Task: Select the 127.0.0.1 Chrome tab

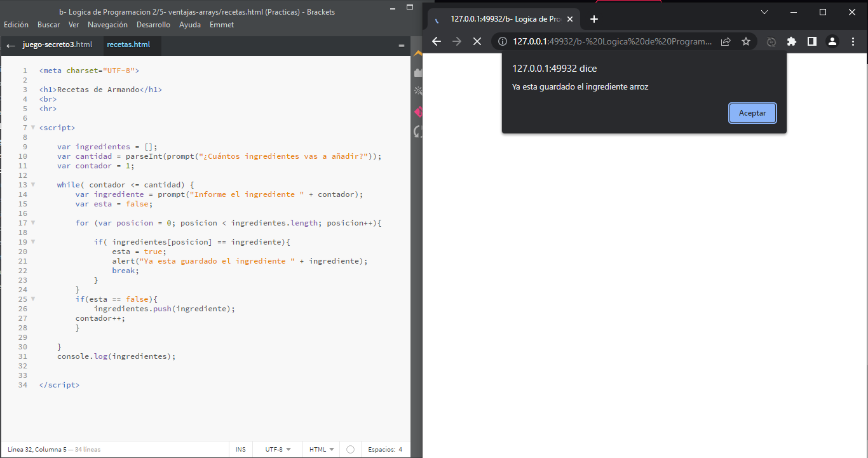Action: point(503,19)
